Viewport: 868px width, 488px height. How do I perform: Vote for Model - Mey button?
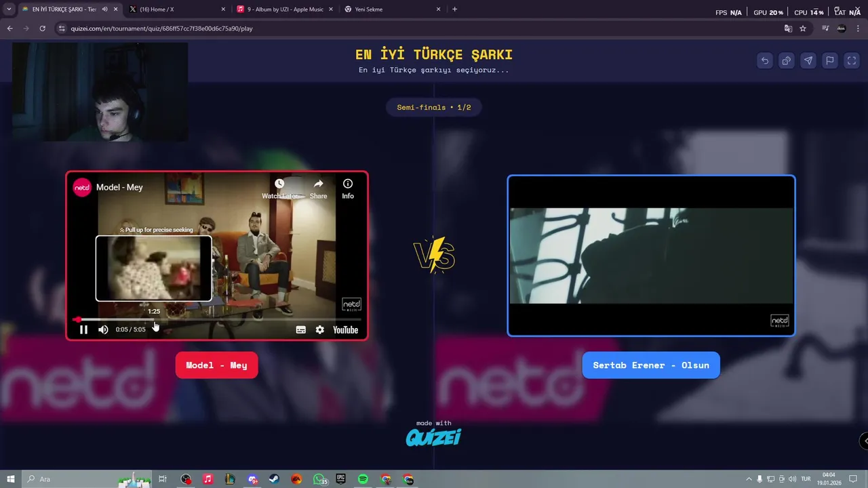tap(216, 365)
